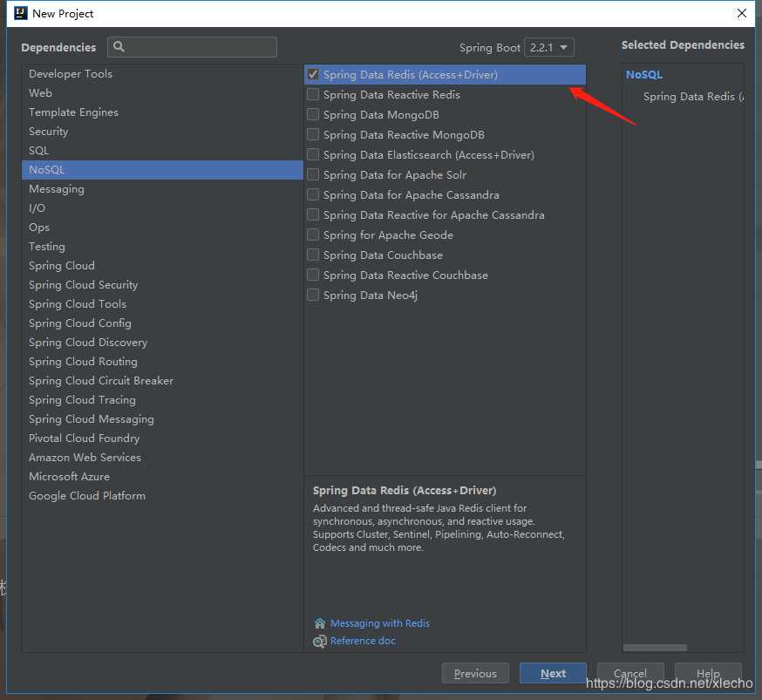Select Ops category

(162, 228)
